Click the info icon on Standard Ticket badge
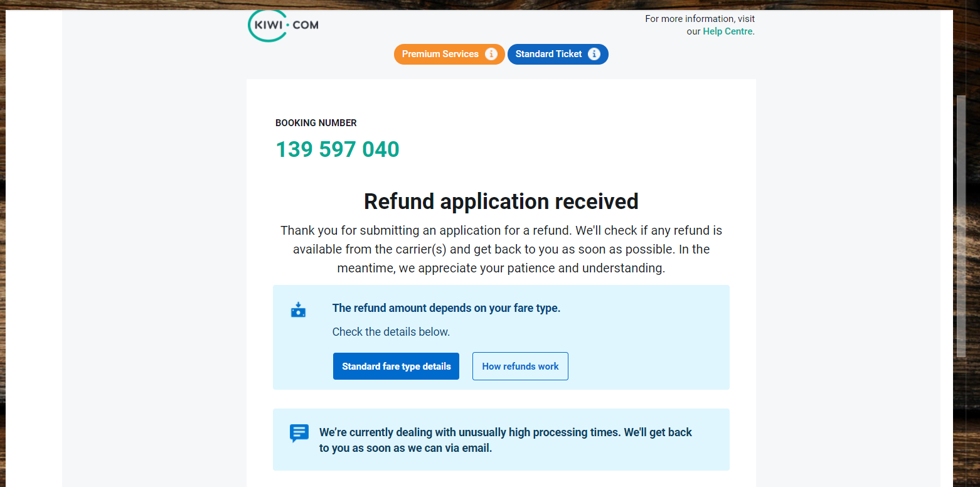The width and height of the screenshot is (980, 487). (594, 54)
